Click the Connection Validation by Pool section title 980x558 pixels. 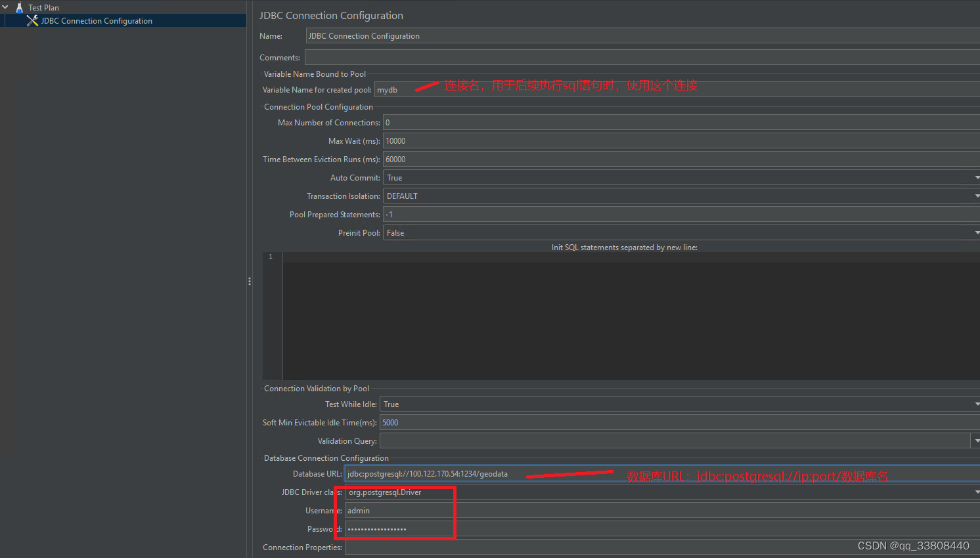click(317, 389)
